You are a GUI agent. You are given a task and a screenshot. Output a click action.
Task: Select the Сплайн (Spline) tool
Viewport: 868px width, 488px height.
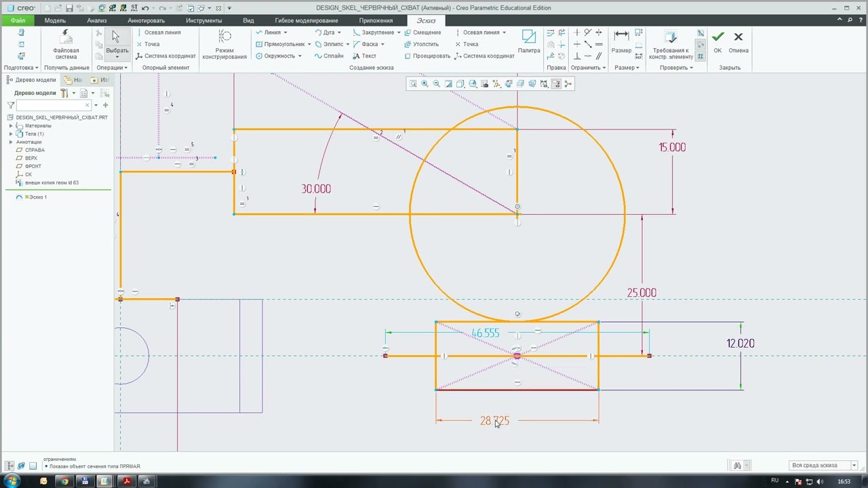[328, 56]
